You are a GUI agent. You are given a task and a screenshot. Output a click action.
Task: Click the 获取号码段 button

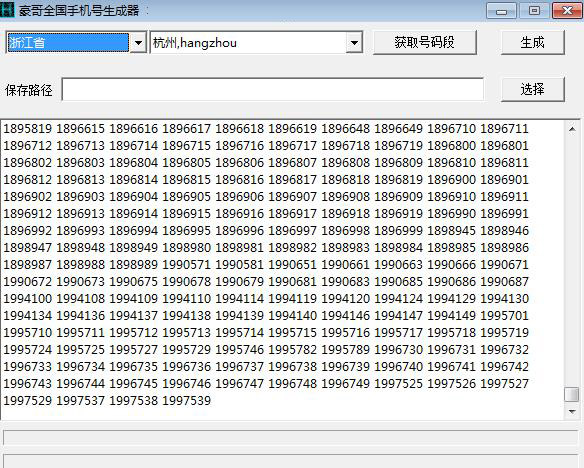click(425, 42)
